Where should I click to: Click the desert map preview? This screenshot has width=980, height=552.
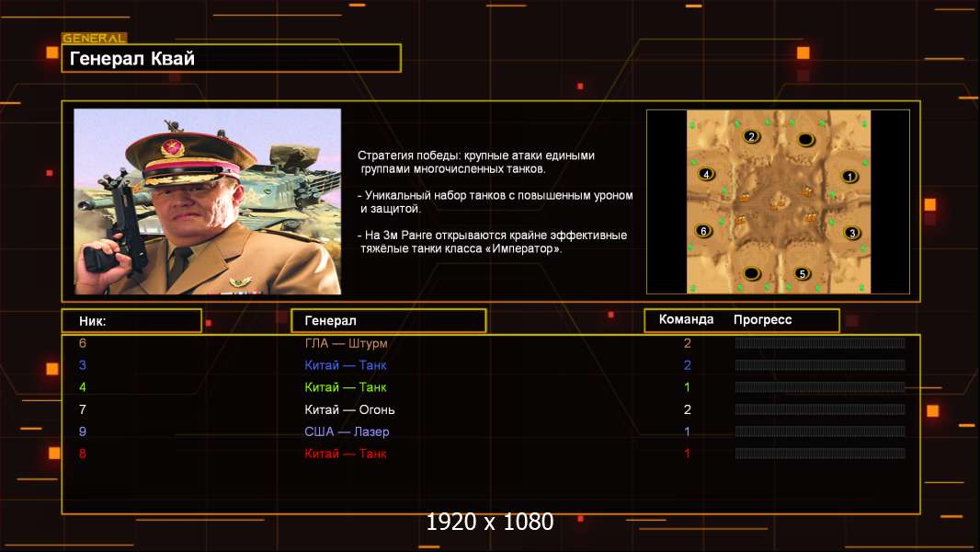778,201
